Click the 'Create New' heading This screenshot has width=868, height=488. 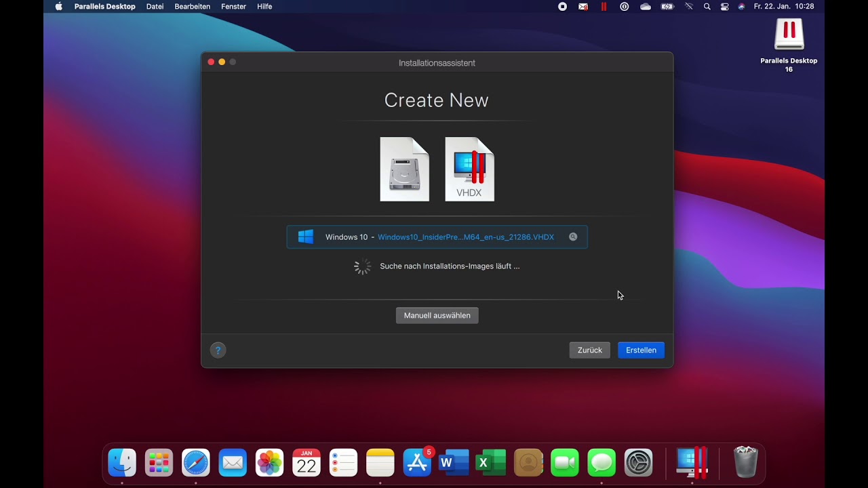click(x=437, y=100)
